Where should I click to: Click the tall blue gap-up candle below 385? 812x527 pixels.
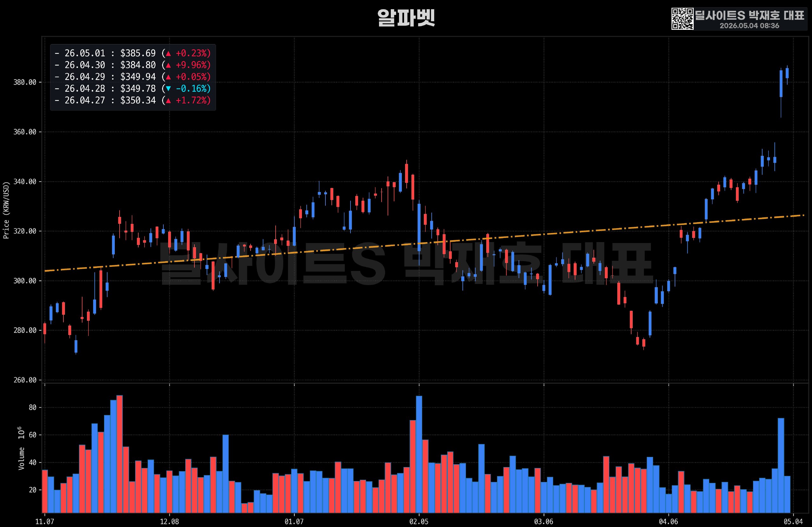pyautogui.click(x=781, y=84)
